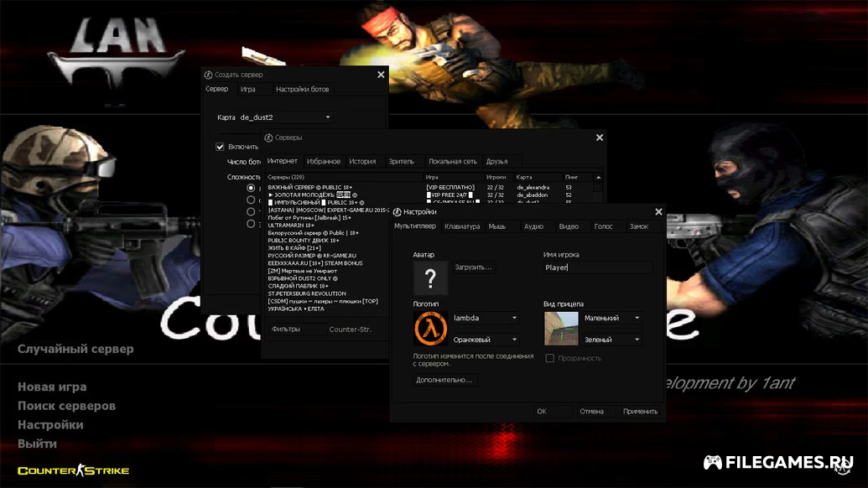Toggle the Включить checkbox in Создать сервер

(x=220, y=147)
